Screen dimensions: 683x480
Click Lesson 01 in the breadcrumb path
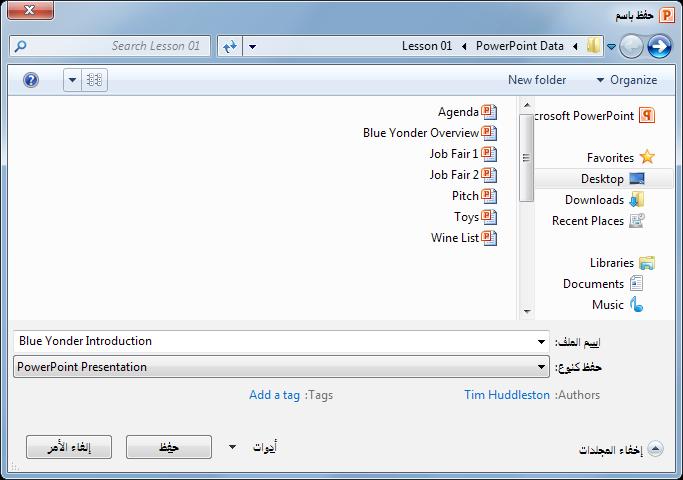pyautogui.click(x=427, y=46)
